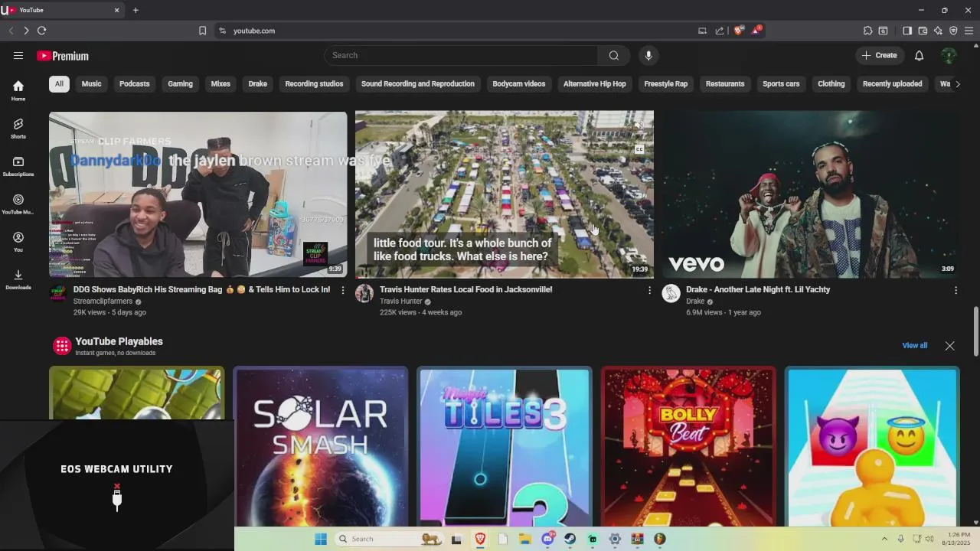Show more category chips with arrow
The width and height of the screenshot is (980, 551).
coord(957,83)
